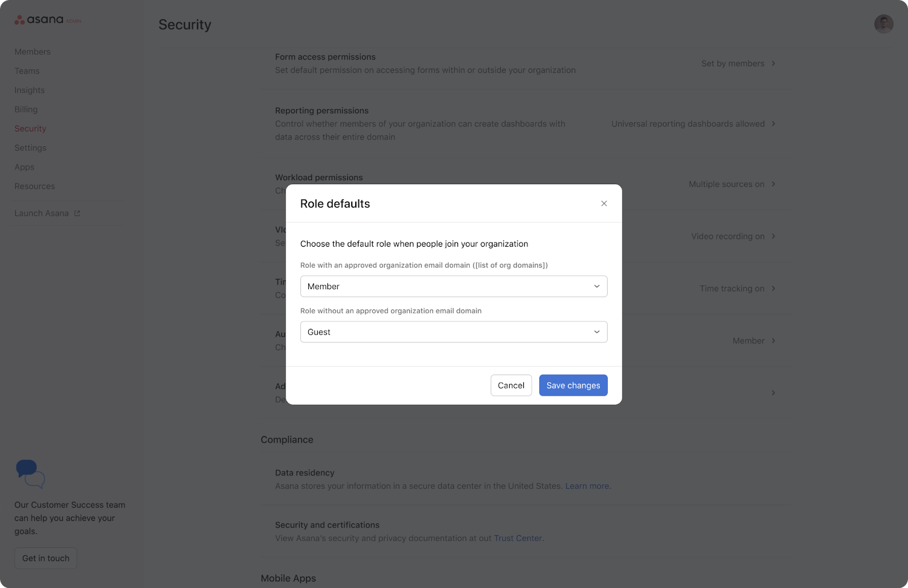Expand Form access permissions chevron
Viewport: 908px width, 588px height.
pos(773,64)
